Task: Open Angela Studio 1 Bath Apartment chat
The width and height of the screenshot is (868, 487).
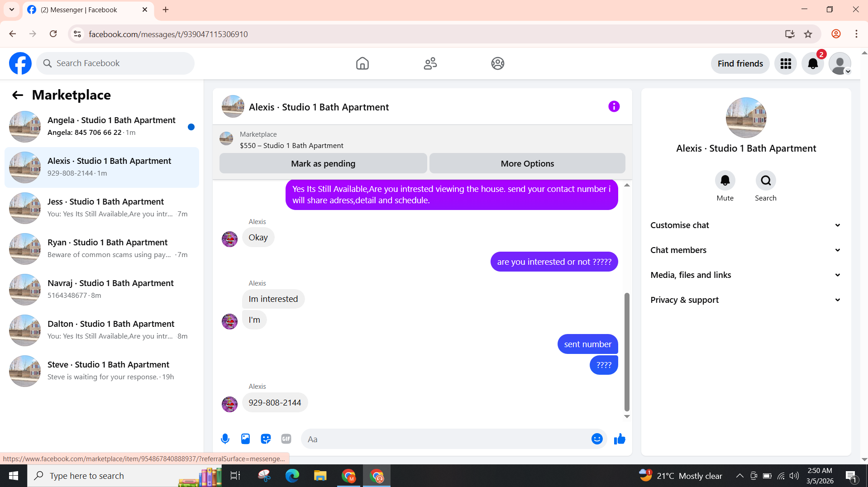Action: click(x=102, y=127)
